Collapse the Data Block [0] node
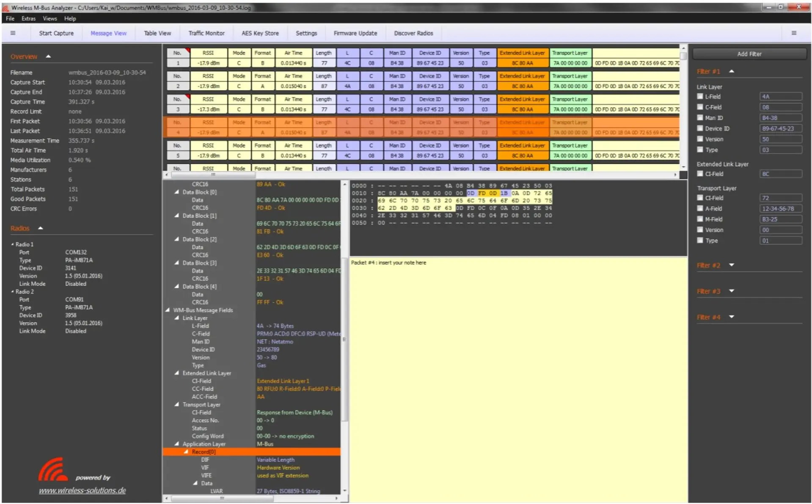The height and width of the screenshot is (504, 812). (177, 192)
